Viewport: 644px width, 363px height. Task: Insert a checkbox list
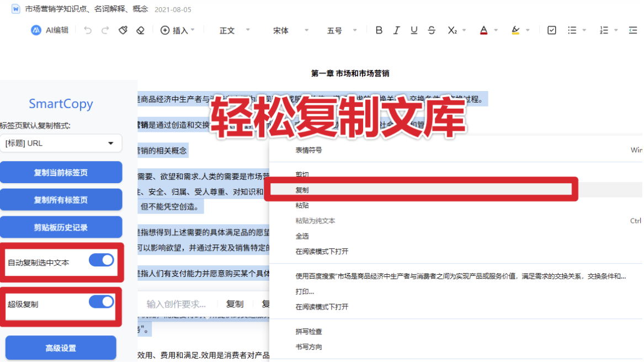point(551,30)
